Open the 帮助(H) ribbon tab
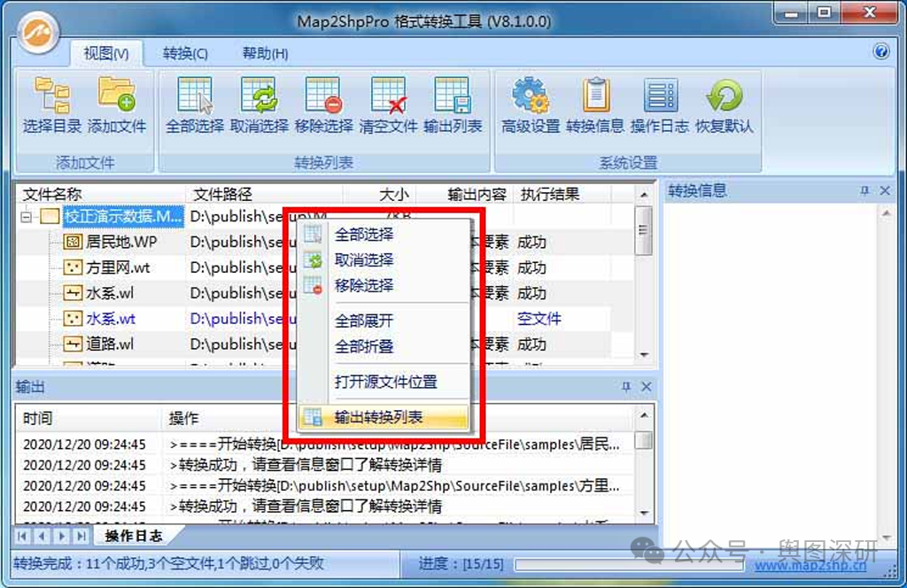The width and height of the screenshot is (907, 588). click(266, 54)
